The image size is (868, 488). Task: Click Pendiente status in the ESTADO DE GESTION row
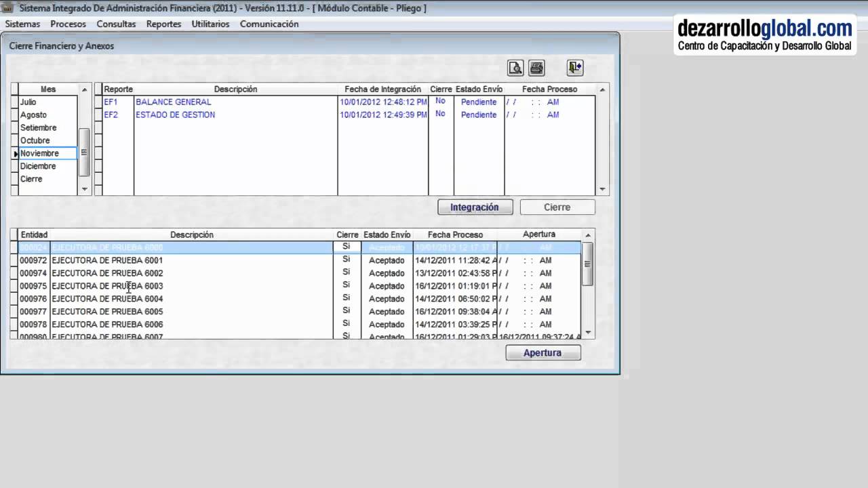click(479, 115)
